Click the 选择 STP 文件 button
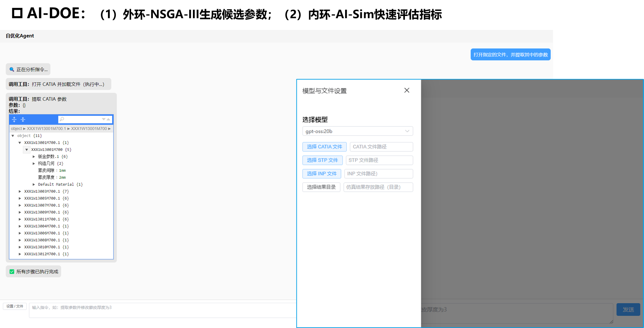 322,160
